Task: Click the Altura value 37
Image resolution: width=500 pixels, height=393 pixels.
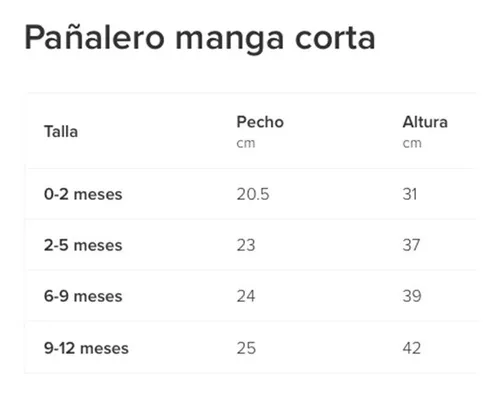Action: tap(411, 245)
